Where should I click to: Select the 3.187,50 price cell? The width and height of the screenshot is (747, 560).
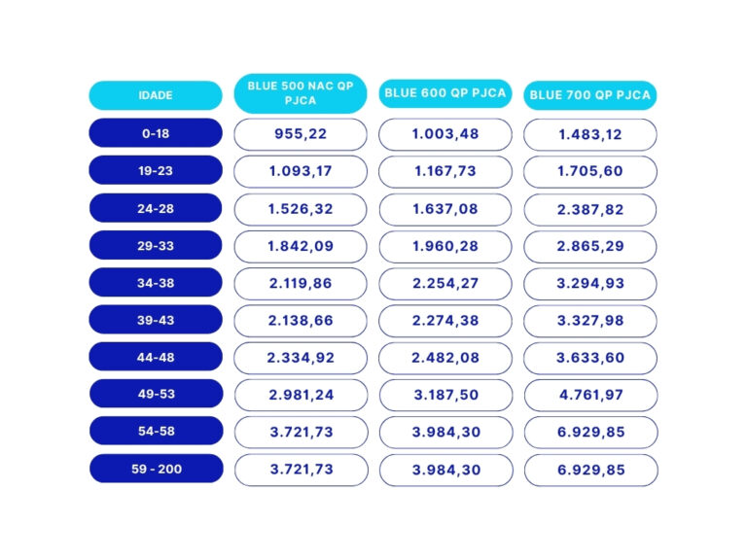pos(445,395)
